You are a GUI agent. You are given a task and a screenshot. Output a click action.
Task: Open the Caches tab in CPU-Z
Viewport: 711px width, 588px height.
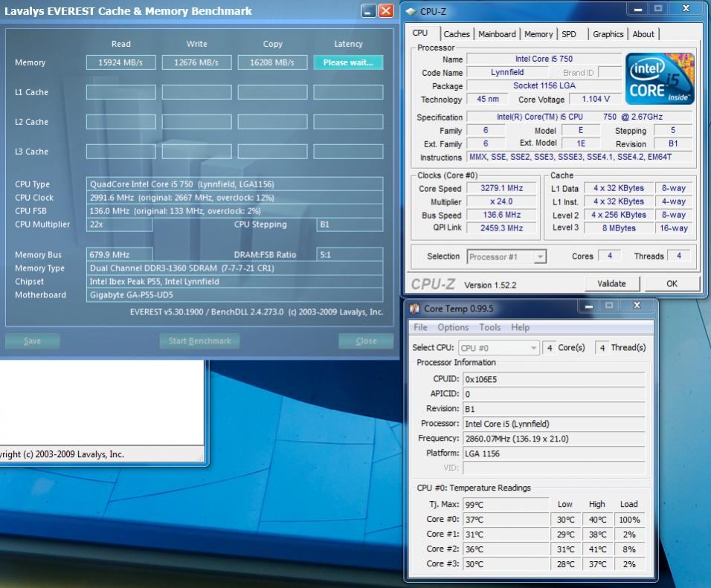click(456, 34)
